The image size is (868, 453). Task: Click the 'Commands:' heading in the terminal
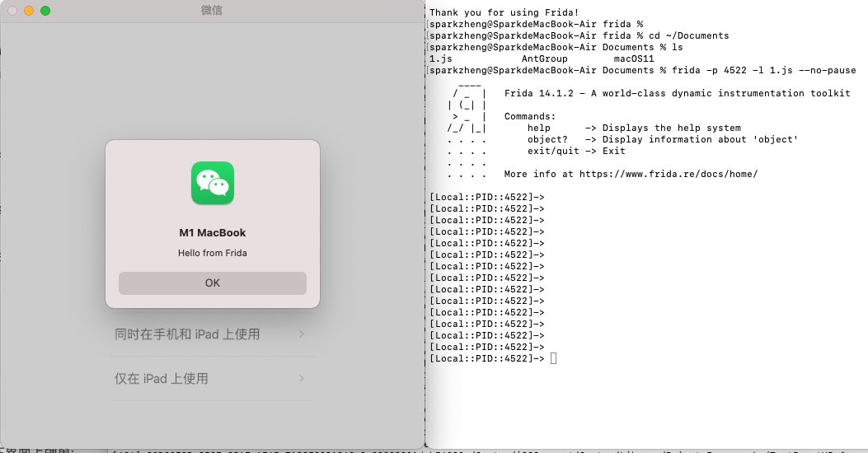[530, 116]
